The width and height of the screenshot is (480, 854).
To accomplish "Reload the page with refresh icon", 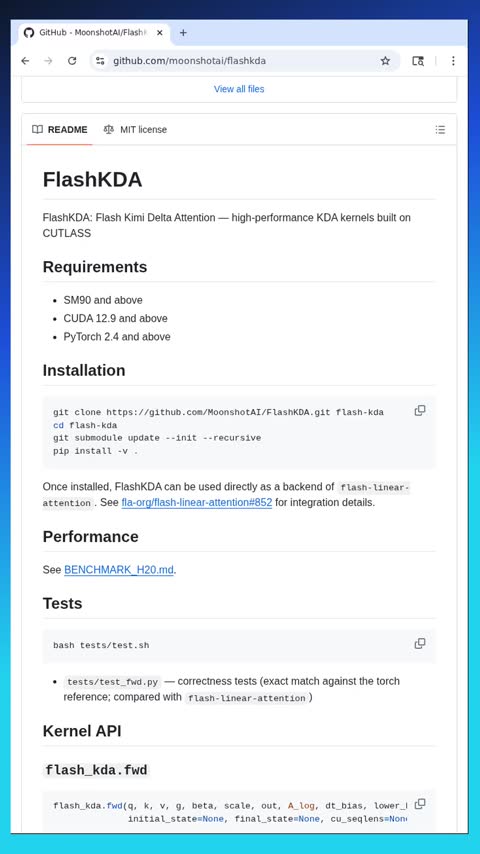I will [72, 61].
